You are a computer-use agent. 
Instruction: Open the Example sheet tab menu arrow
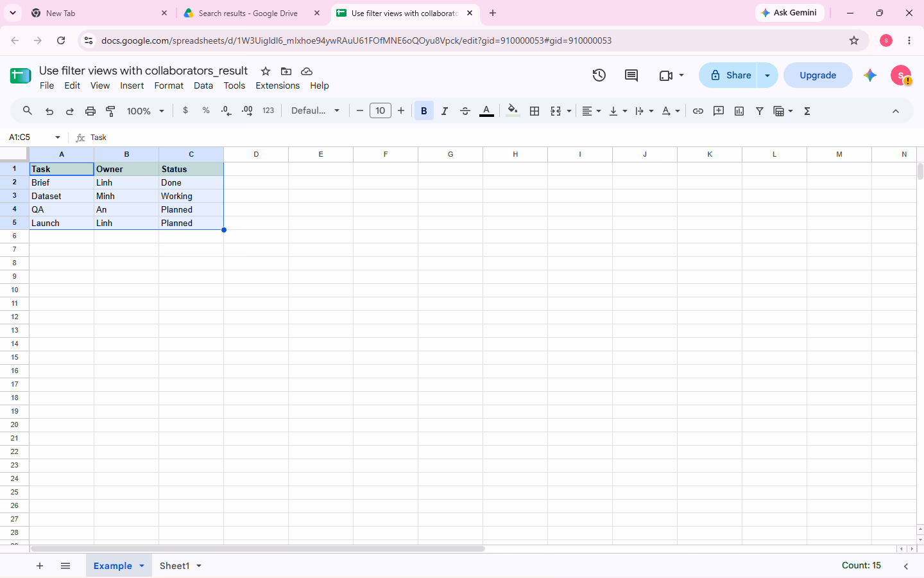tap(142, 566)
